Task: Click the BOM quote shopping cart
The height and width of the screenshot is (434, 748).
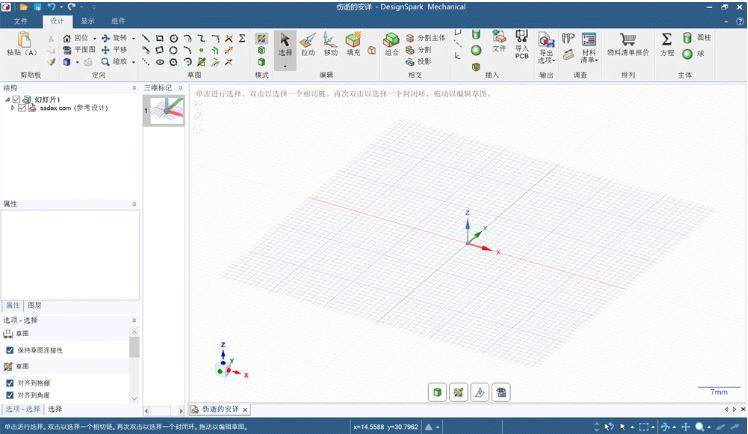Action: [x=628, y=44]
